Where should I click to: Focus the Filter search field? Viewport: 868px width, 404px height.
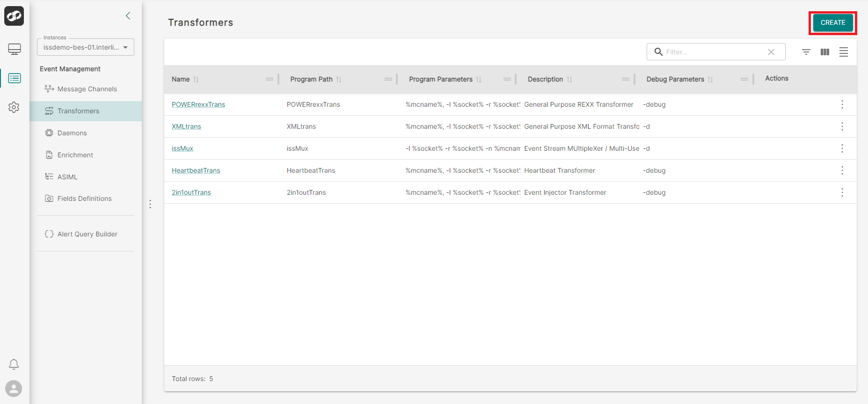716,52
